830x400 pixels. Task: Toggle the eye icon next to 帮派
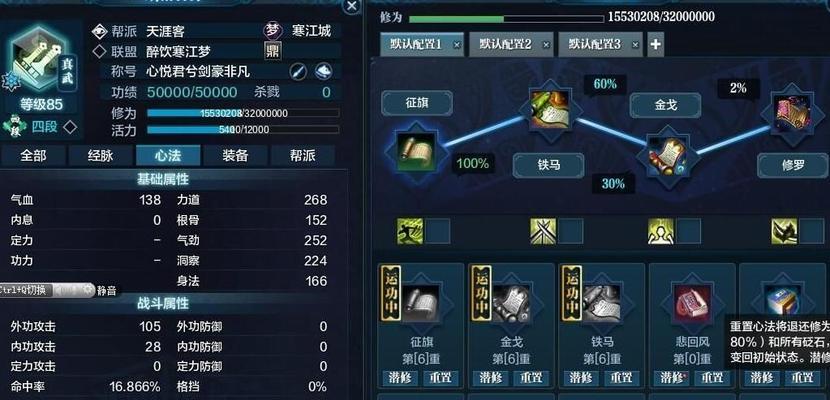(99, 31)
